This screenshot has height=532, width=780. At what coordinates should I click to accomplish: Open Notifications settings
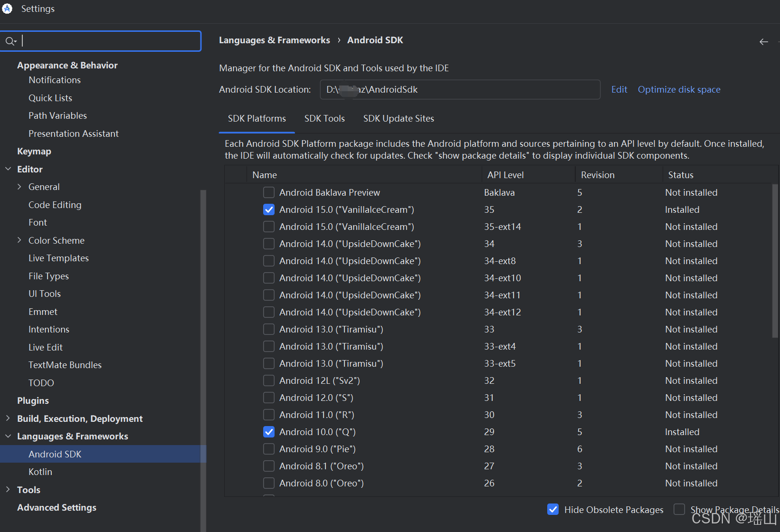[55, 80]
